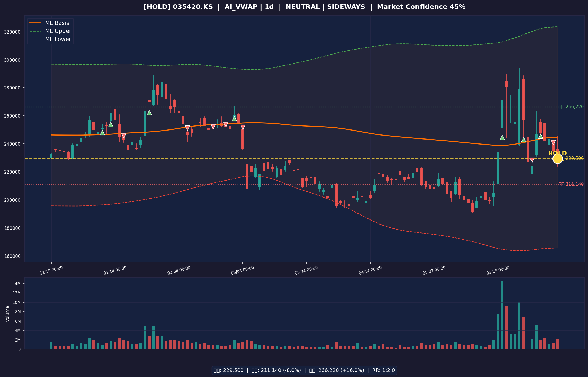
Task: Click the 240000 price axis label
Action: (13, 144)
